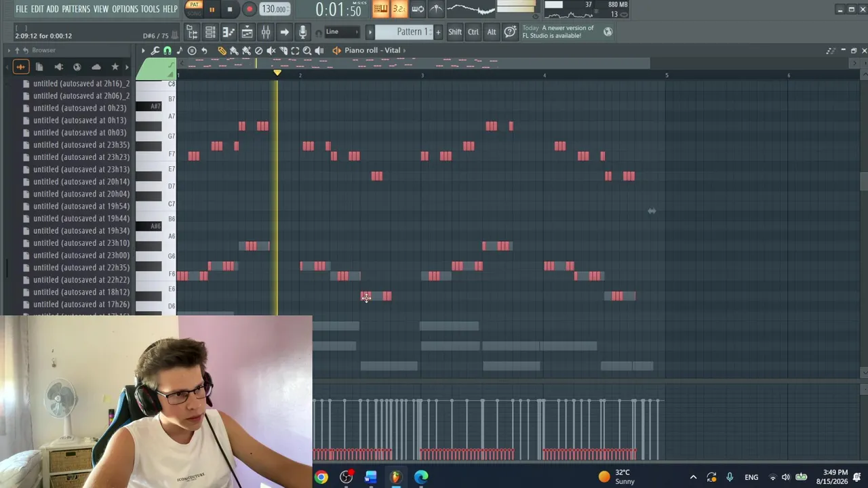The height and width of the screenshot is (488, 868).
Task: Add a new pattern with plus button
Action: pos(438,32)
